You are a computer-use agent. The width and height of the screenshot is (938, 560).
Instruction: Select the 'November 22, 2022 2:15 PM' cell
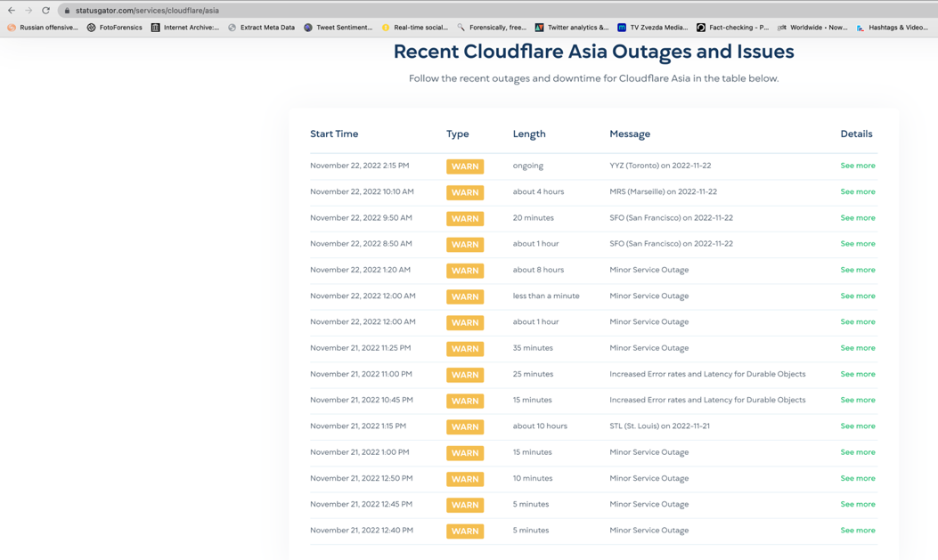click(x=360, y=166)
